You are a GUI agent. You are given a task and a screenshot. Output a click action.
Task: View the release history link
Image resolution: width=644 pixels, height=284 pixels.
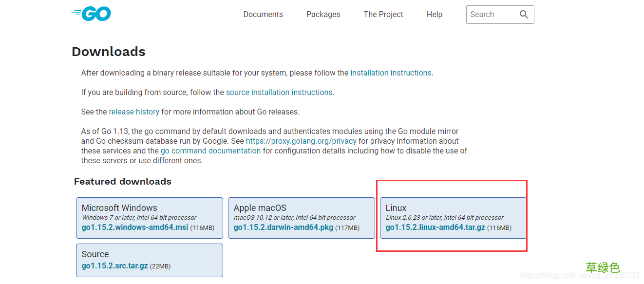click(134, 112)
